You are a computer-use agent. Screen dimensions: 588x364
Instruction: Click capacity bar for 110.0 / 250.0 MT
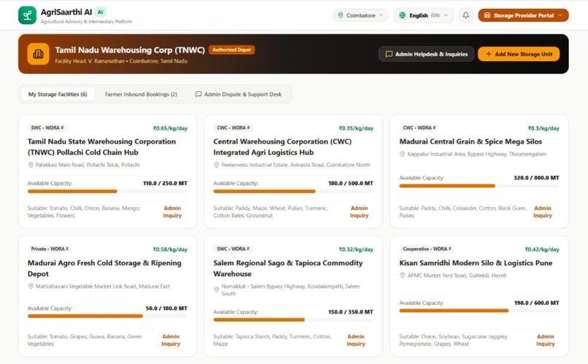[107, 191]
